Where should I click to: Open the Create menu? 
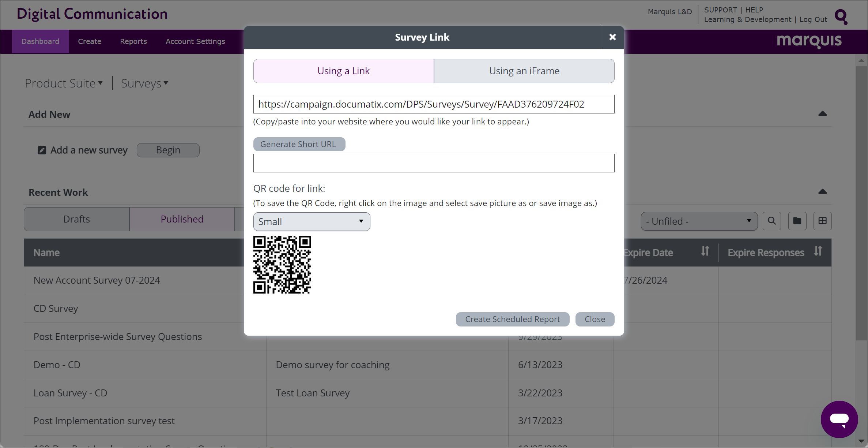90,41
